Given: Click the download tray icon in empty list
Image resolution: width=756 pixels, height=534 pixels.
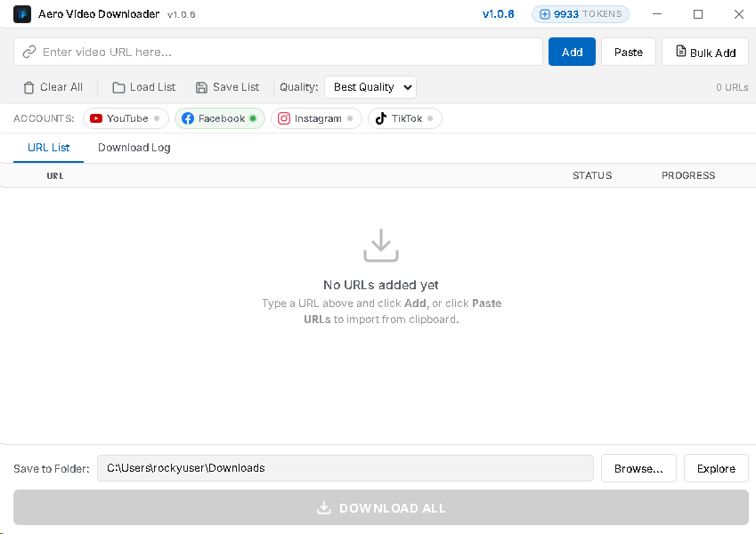Looking at the screenshot, I should 381,246.
